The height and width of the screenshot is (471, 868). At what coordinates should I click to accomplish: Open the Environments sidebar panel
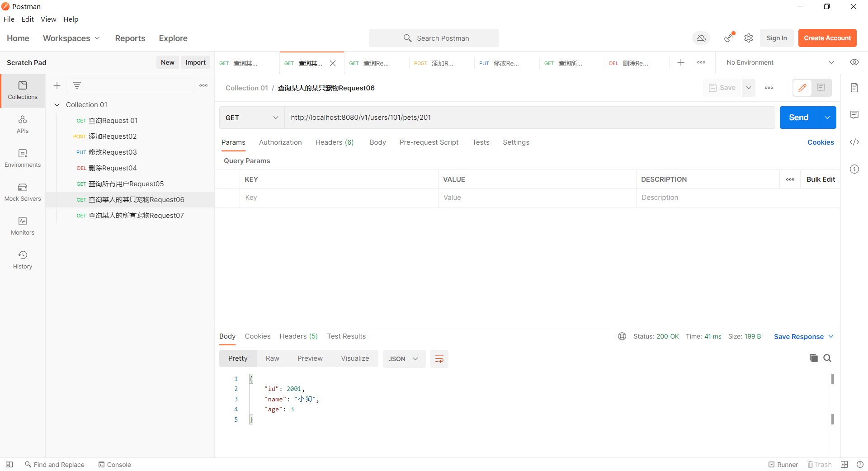point(23,159)
